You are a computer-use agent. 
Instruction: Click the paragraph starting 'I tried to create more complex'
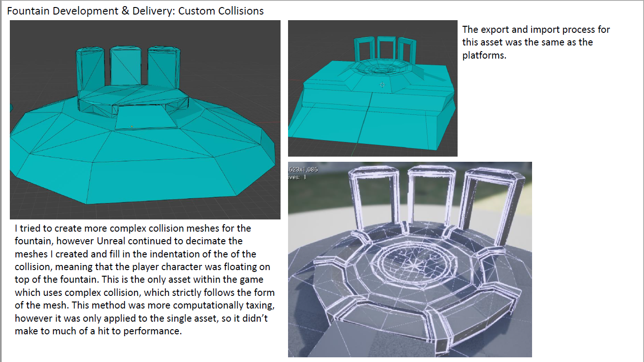tap(145, 279)
